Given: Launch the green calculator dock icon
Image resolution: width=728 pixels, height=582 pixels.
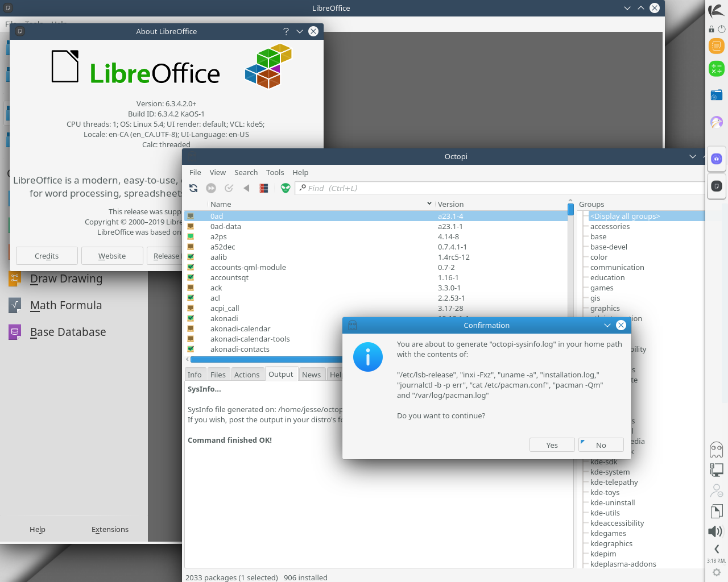Looking at the screenshot, I should point(717,69).
